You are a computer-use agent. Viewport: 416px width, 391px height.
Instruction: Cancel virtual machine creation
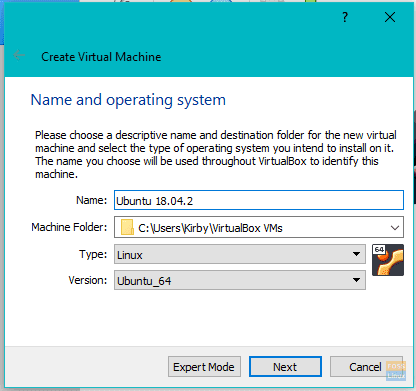point(366,367)
